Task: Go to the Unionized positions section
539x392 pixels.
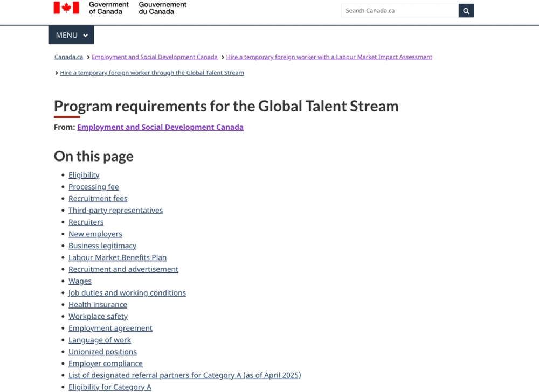Action: point(102,352)
